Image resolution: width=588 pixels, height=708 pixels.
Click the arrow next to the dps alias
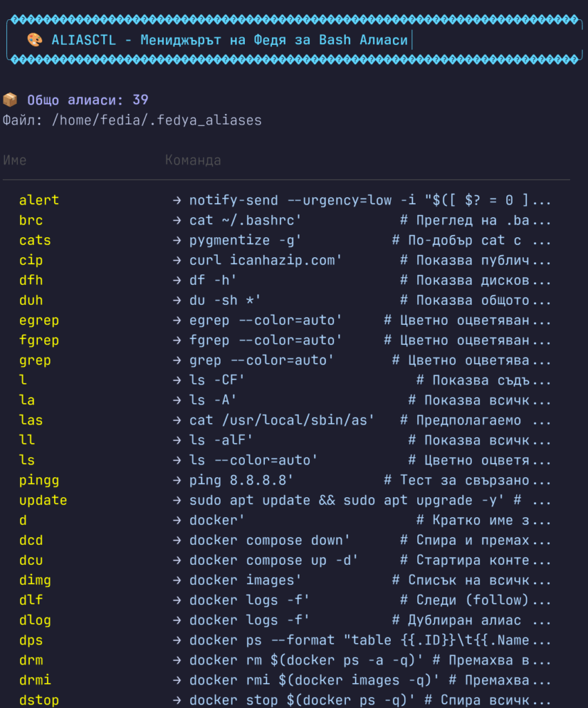click(x=176, y=641)
